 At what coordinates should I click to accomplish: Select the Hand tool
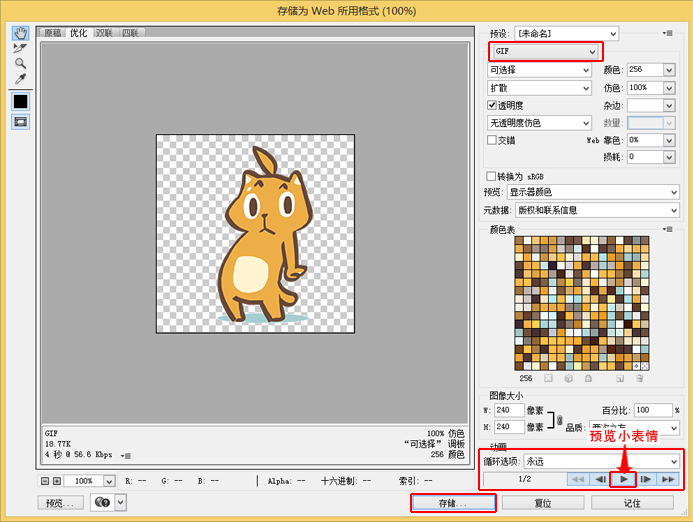(20, 33)
